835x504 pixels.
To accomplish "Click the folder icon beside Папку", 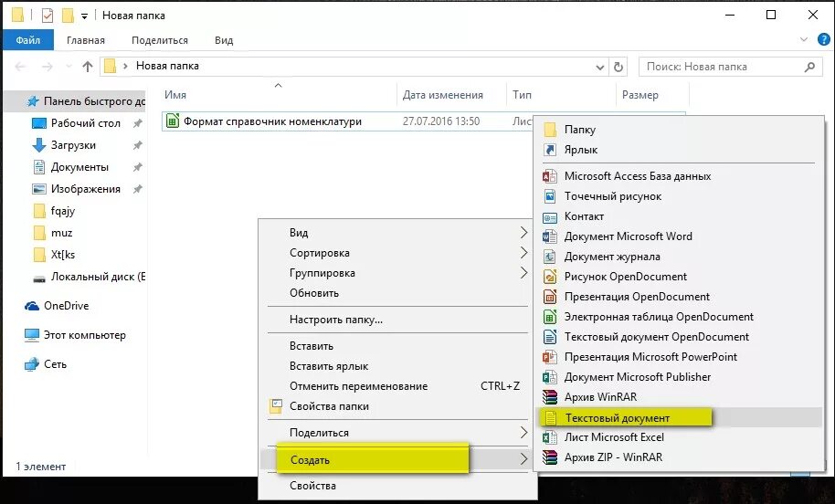I will tap(550, 130).
